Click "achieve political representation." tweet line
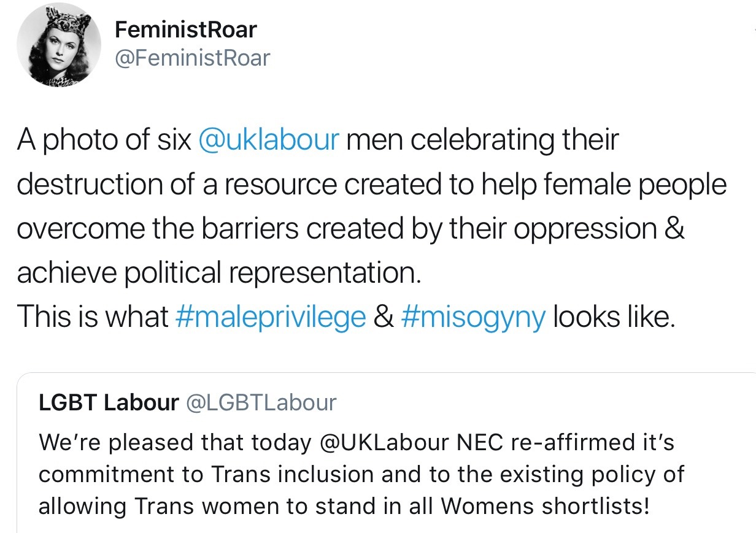 point(219,272)
